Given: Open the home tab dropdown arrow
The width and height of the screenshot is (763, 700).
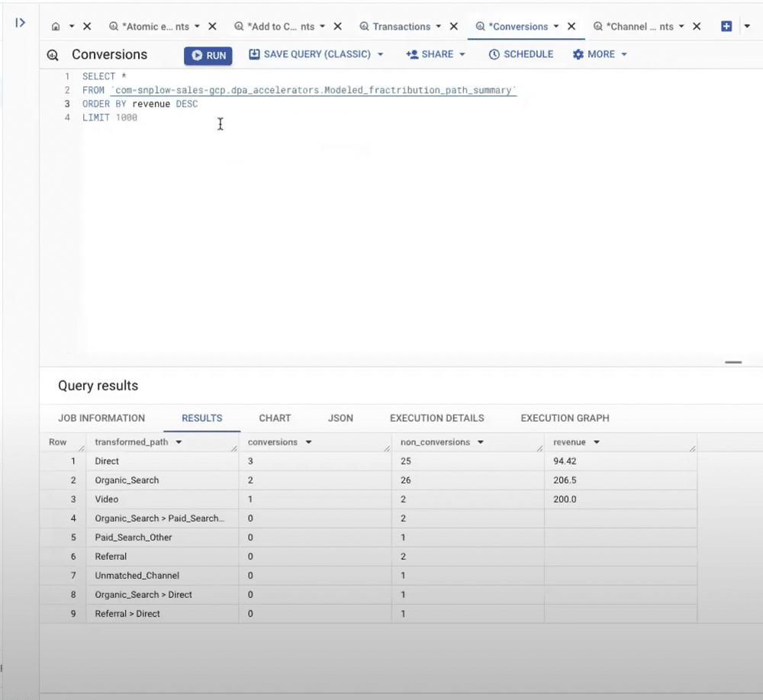Looking at the screenshot, I should 72,26.
